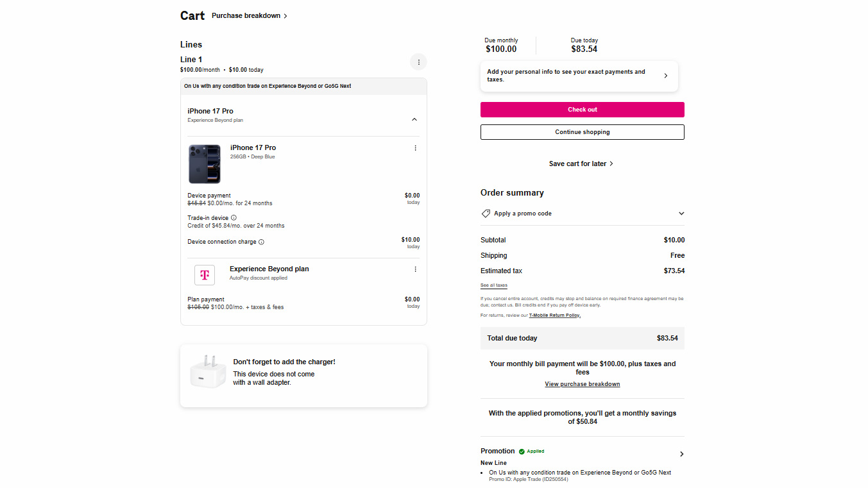Click the T-Mobile logo on Experience Beyond plan

[x=205, y=274]
